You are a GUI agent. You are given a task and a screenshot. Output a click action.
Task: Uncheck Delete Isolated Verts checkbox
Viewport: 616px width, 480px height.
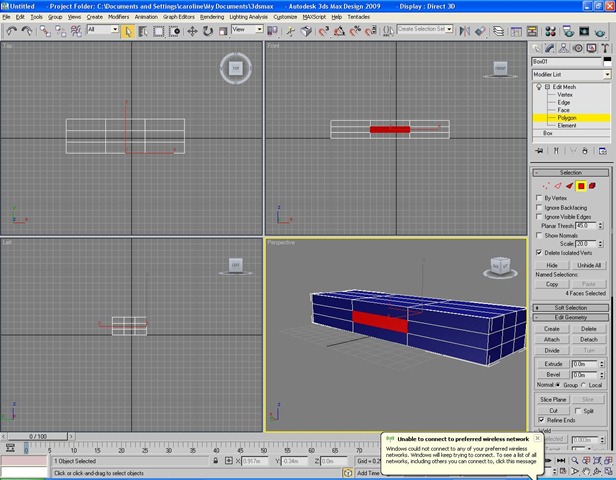[539, 253]
